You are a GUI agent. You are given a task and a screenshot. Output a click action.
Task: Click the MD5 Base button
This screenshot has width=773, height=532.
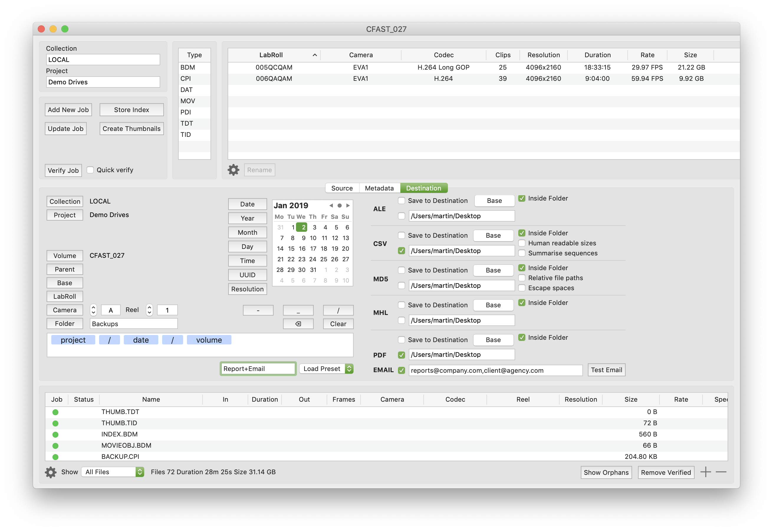coord(493,270)
